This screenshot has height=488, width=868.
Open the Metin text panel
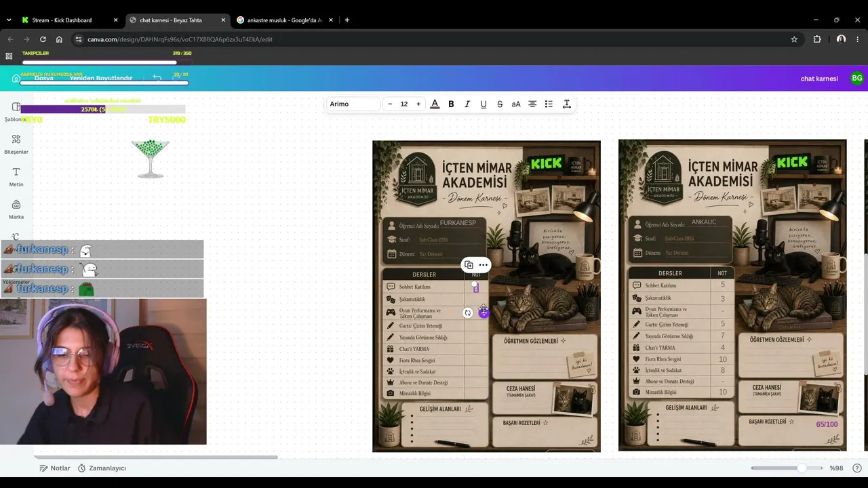coord(16,177)
